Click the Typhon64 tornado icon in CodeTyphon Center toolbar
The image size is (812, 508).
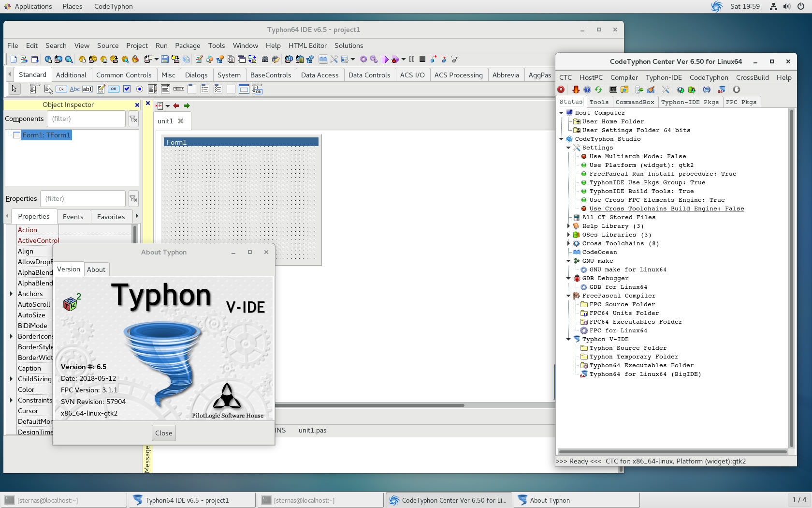click(x=721, y=90)
